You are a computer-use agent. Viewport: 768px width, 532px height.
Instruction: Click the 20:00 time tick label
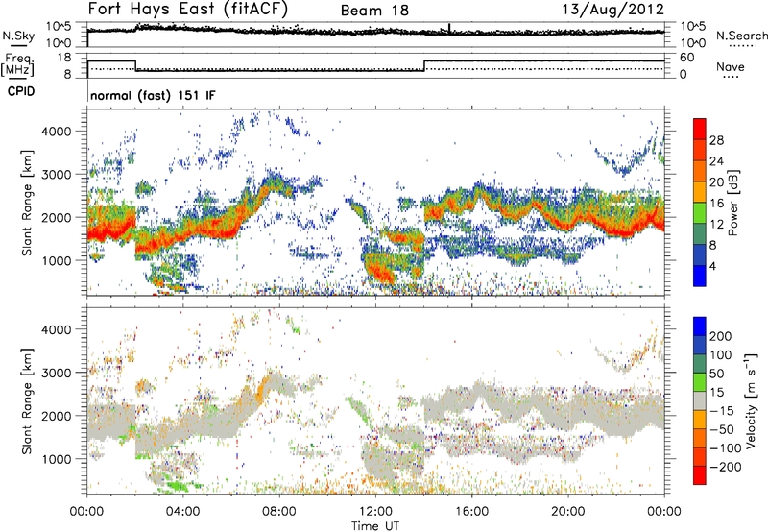(x=567, y=512)
